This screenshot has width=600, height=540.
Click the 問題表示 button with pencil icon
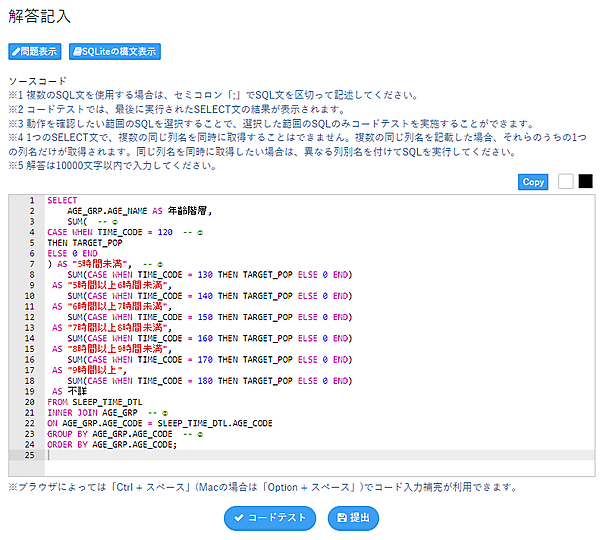(x=36, y=51)
